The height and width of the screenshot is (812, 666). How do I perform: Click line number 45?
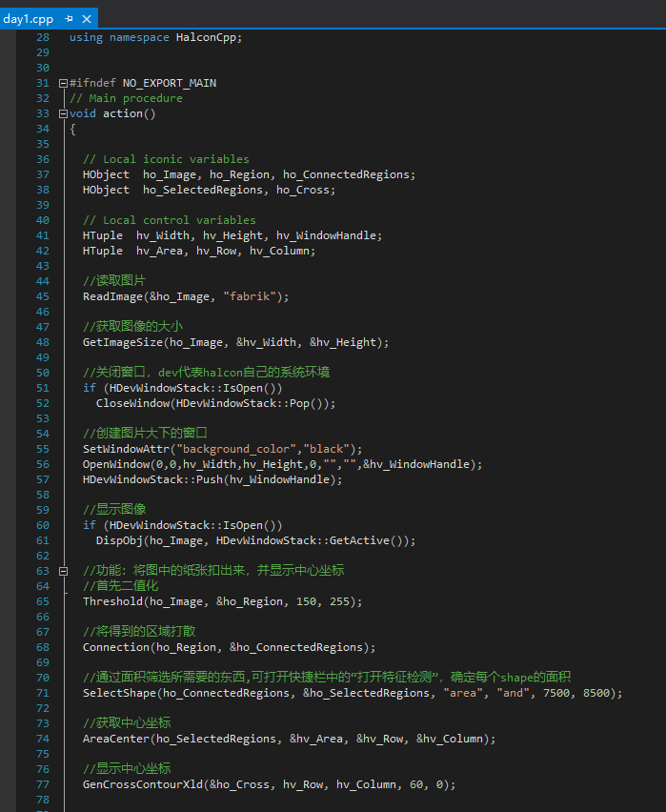click(43, 295)
